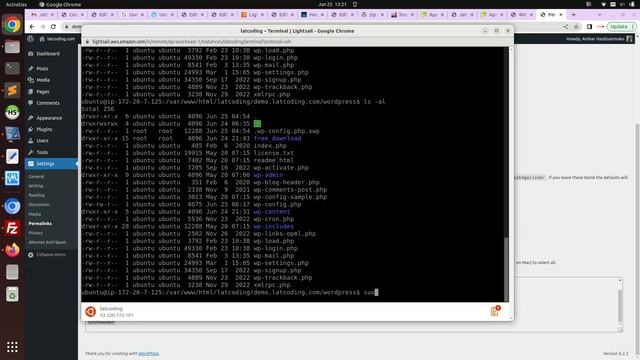Open the date and time menu

point(332,4)
